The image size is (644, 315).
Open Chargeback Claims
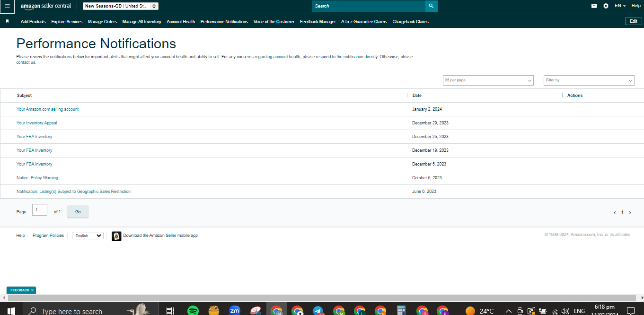pyautogui.click(x=410, y=22)
